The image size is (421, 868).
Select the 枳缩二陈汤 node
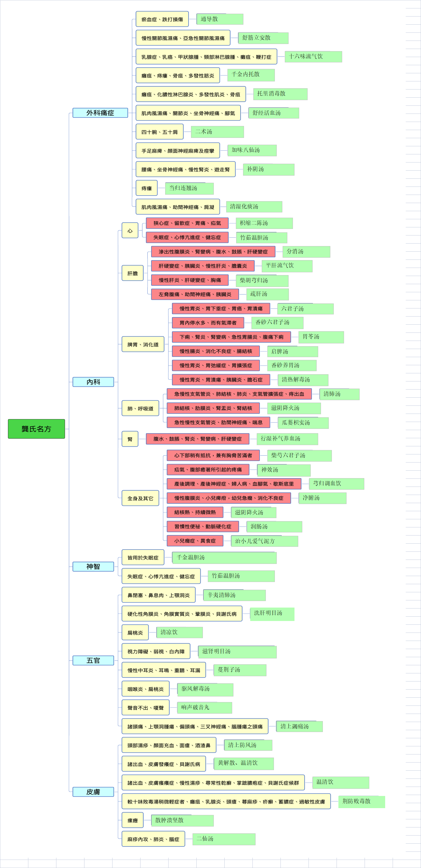coord(264,223)
